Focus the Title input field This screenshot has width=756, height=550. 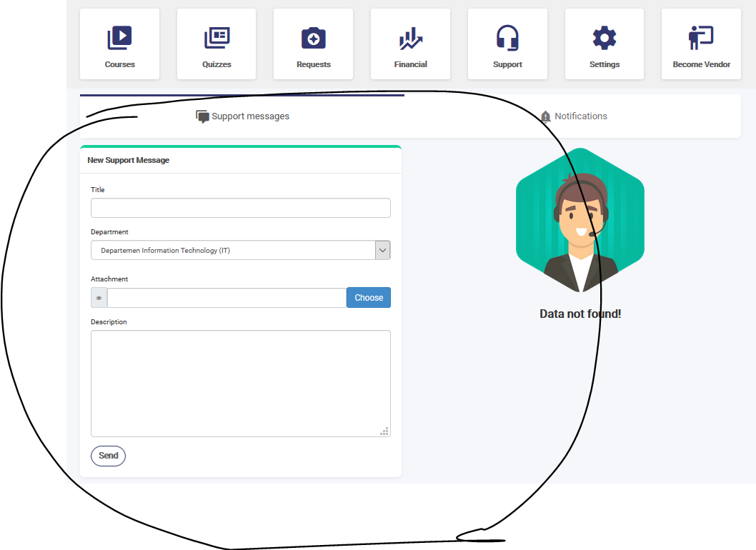point(240,208)
